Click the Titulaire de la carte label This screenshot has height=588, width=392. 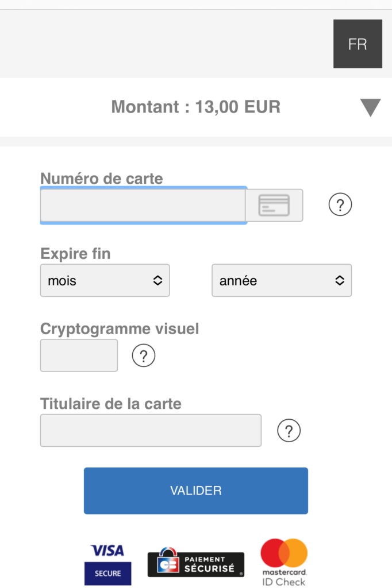pyautogui.click(x=111, y=404)
